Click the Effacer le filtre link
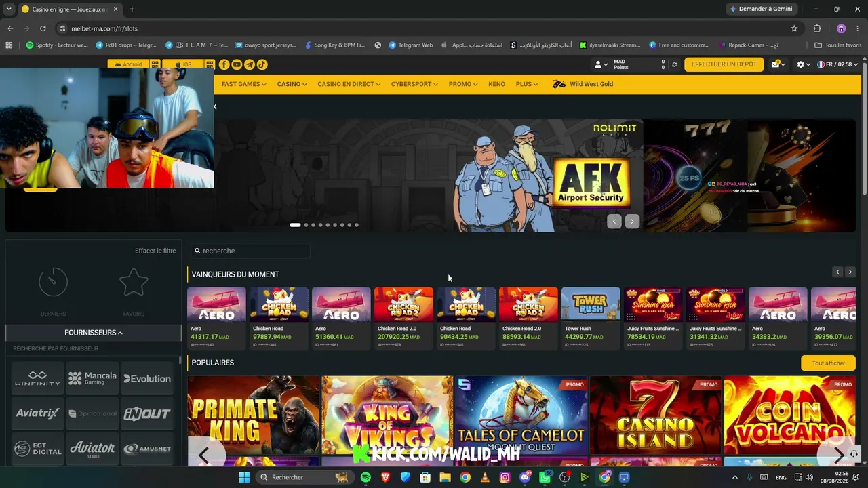Image resolution: width=868 pixels, height=488 pixels. click(x=155, y=251)
